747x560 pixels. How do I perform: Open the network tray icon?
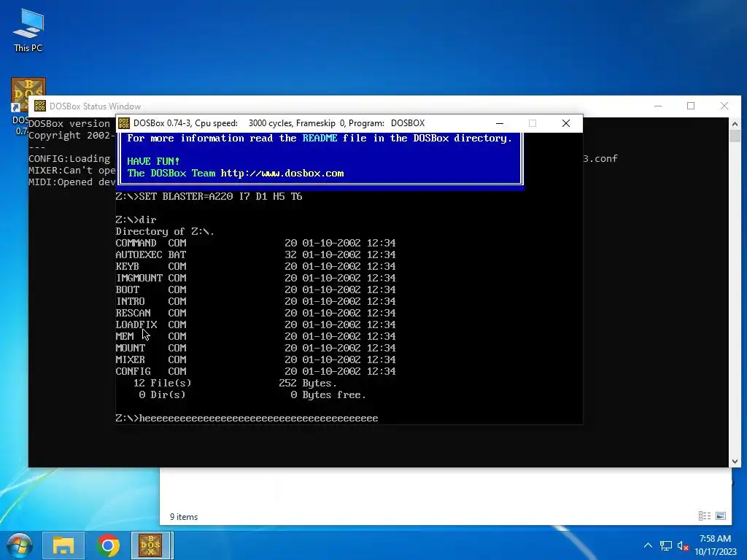pos(665,545)
